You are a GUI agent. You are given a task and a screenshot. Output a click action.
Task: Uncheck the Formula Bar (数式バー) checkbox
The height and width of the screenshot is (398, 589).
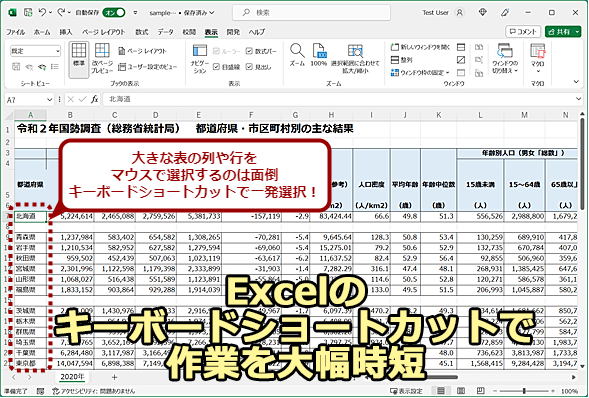[x=261, y=51]
